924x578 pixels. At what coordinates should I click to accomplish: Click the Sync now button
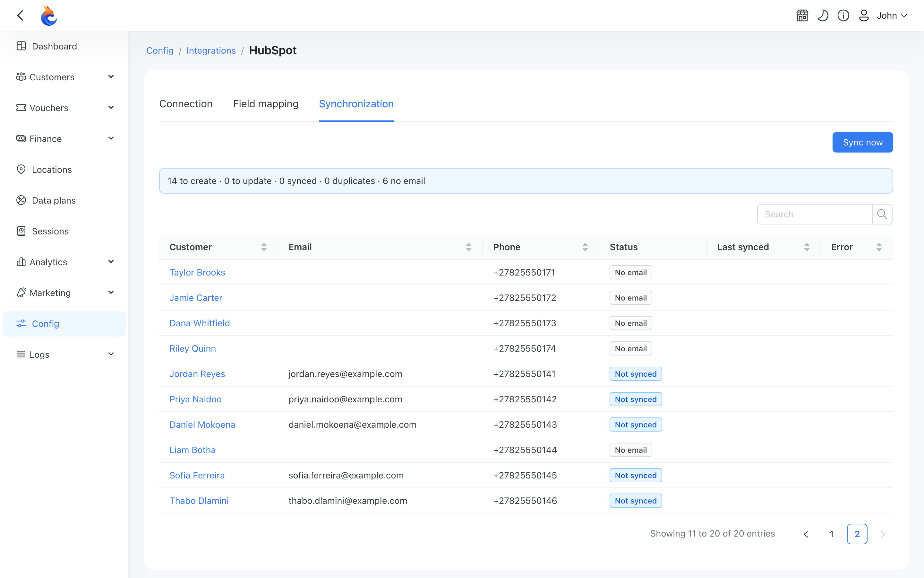862,142
